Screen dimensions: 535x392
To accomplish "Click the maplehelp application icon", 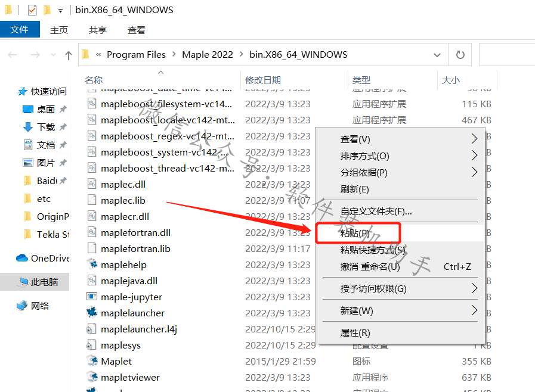I will click(92, 264).
